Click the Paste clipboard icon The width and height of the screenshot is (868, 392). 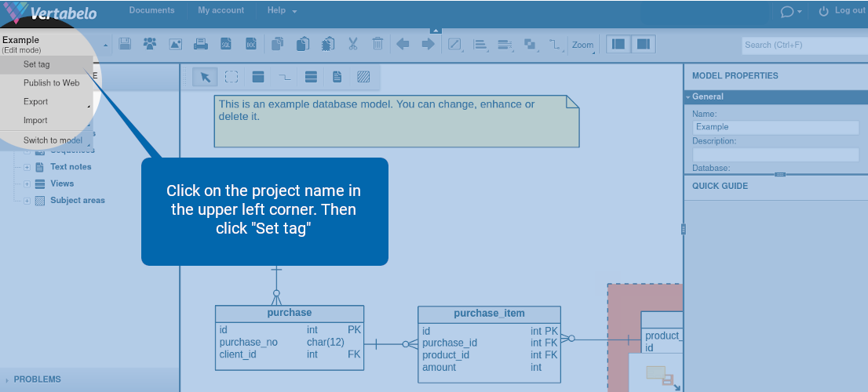tap(302, 44)
